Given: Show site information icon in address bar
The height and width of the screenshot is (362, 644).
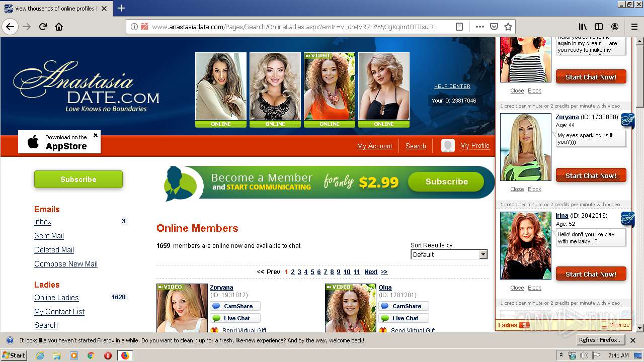Looking at the screenshot, I should tap(134, 27).
